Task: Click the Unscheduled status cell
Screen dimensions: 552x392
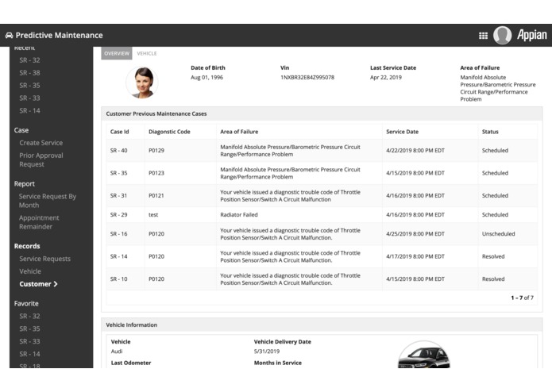Action: (x=498, y=234)
